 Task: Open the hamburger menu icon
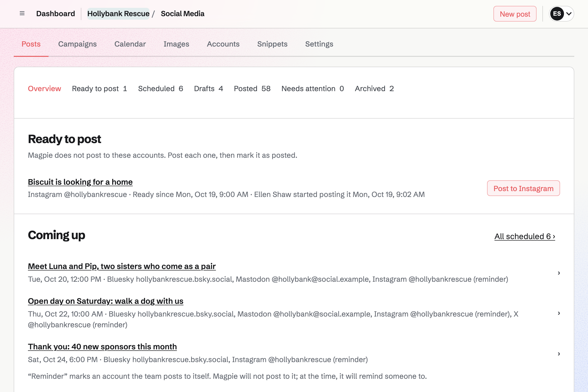22,13
